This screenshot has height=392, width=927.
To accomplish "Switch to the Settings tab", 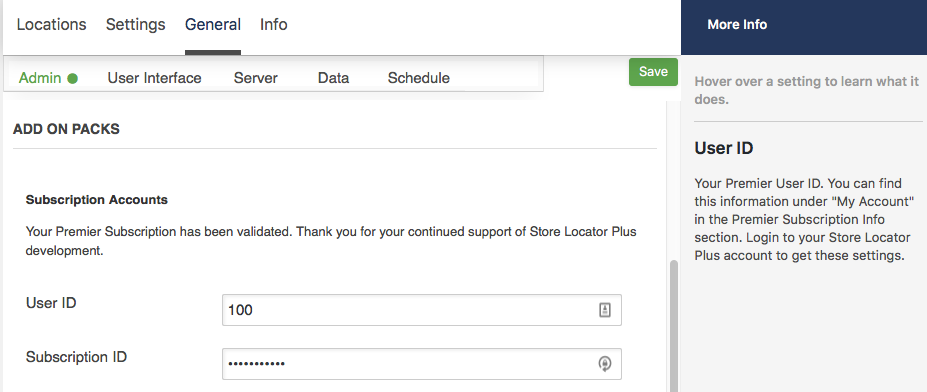I will click(x=135, y=25).
